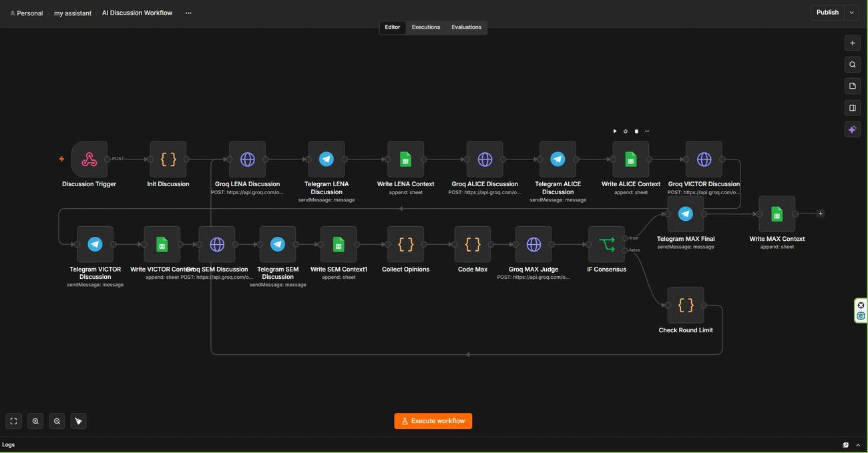This screenshot has width=868, height=453.
Task: Open the Init Discussion code node
Action: (168, 159)
